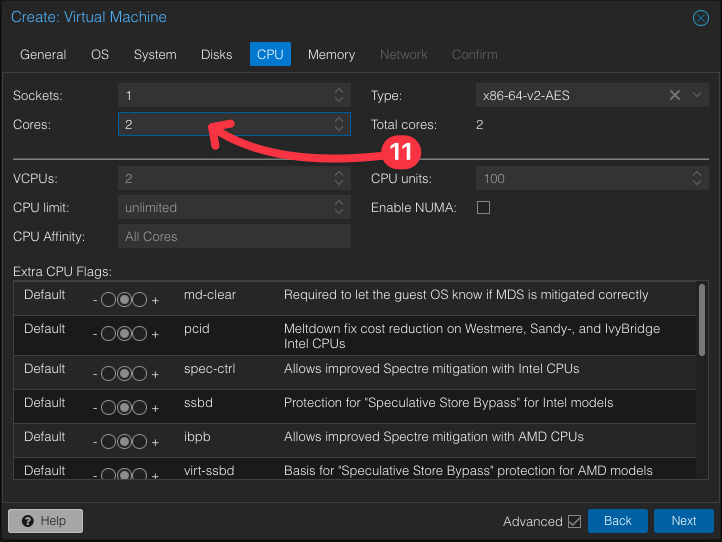722x542 pixels.
Task: Enable the NUMA checkbox
Action: tap(484, 208)
